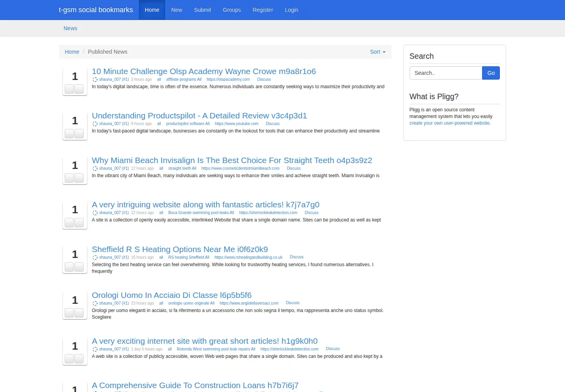Open the Orologi Uomo In Acciaio Di Classe title
This screenshot has height=392, width=565.
point(171,295)
